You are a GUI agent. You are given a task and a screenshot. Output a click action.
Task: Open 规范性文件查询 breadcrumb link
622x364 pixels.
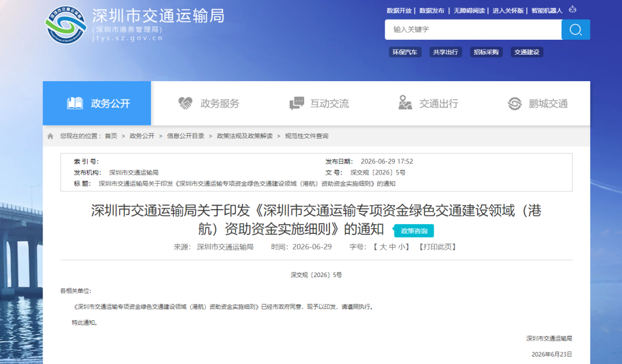[306, 136]
